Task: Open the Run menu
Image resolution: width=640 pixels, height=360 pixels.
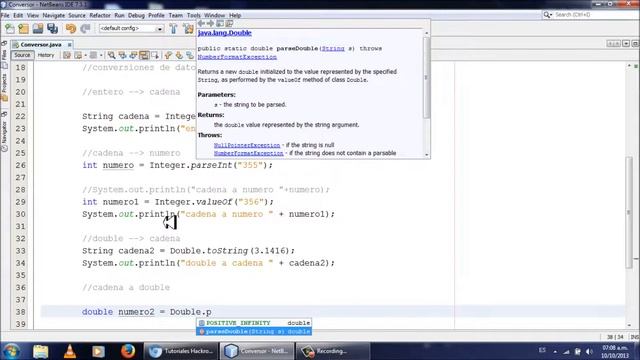Action: pyautogui.click(x=119, y=15)
